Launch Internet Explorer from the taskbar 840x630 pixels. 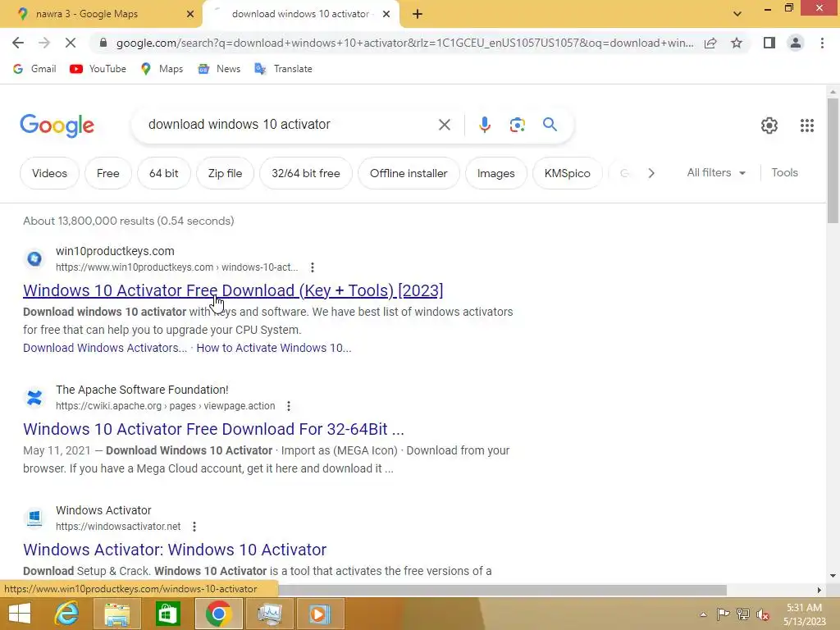pyautogui.click(x=67, y=614)
